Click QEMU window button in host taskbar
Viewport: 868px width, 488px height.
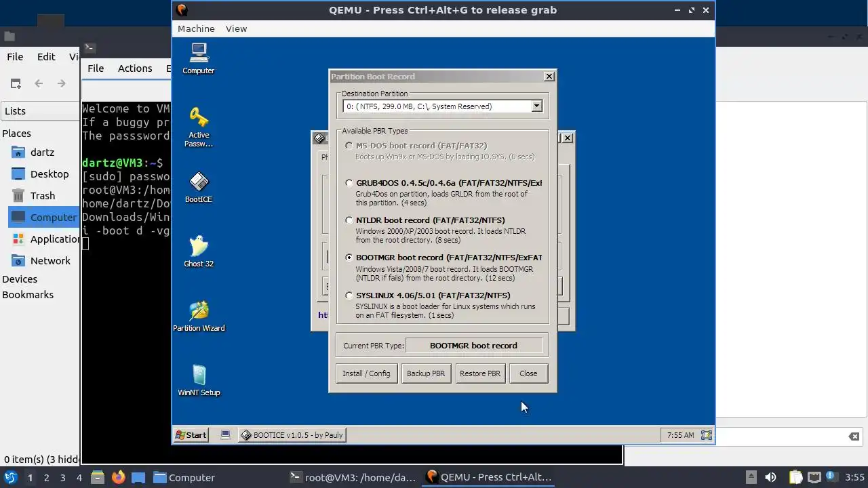(488, 477)
